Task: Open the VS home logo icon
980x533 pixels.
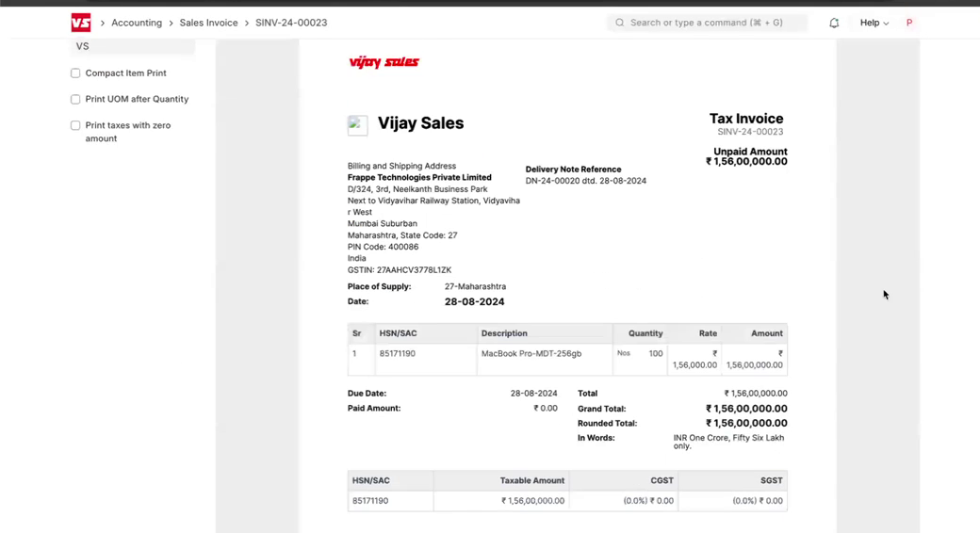Action: pyautogui.click(x=81, y=23)
